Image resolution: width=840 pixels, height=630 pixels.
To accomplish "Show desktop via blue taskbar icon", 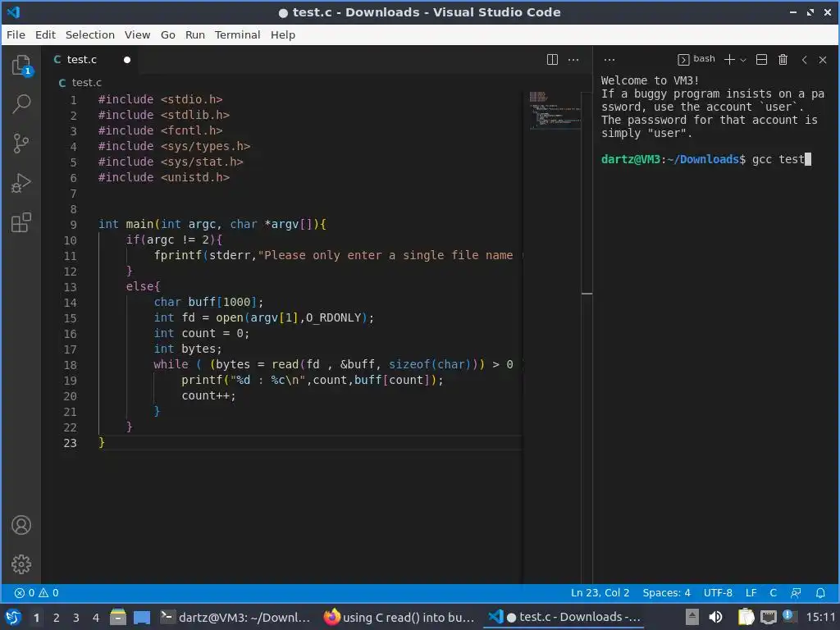I will coord(141,617).
